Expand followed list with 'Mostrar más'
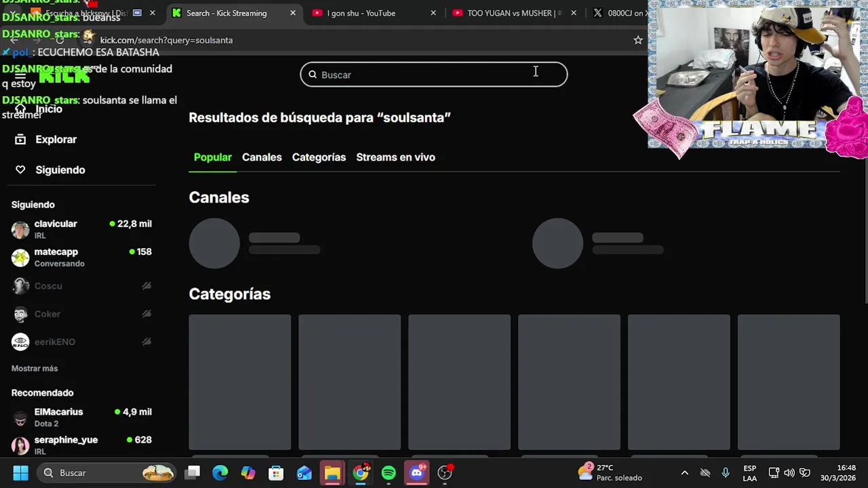 [x=35, y=368]
